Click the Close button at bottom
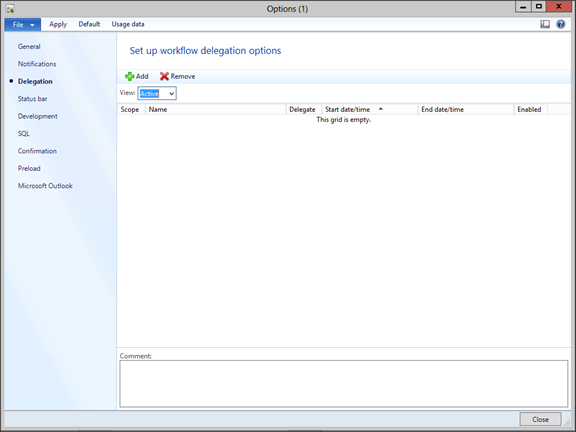Image resolution: width=576 pixels, height=432 pixels. [540, 419]
